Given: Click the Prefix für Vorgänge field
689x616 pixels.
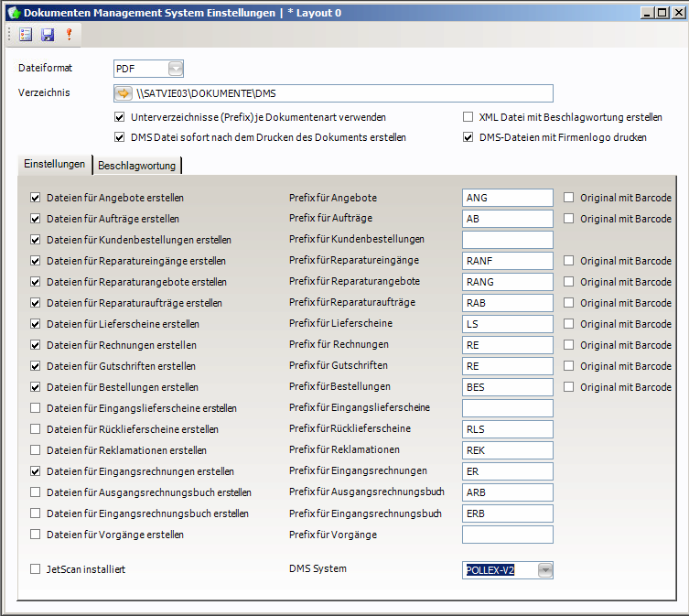Looking at the screenshot, I should (x=508, y=535).
